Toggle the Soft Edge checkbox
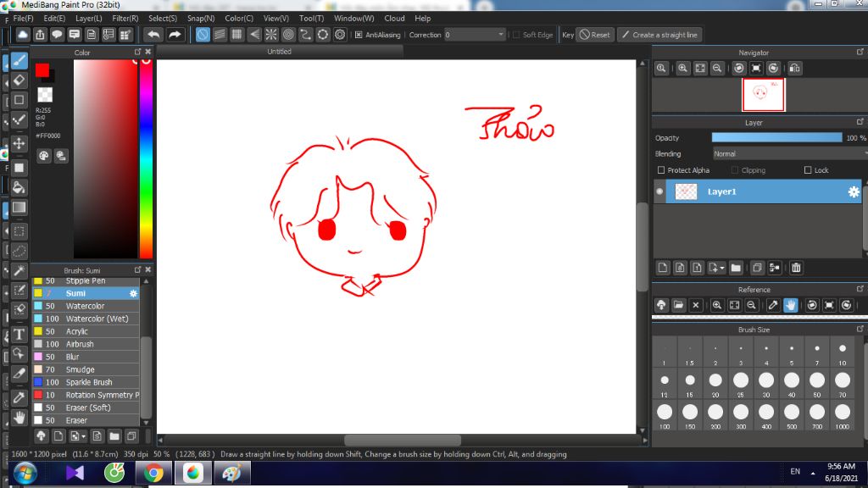 [516, 35]
